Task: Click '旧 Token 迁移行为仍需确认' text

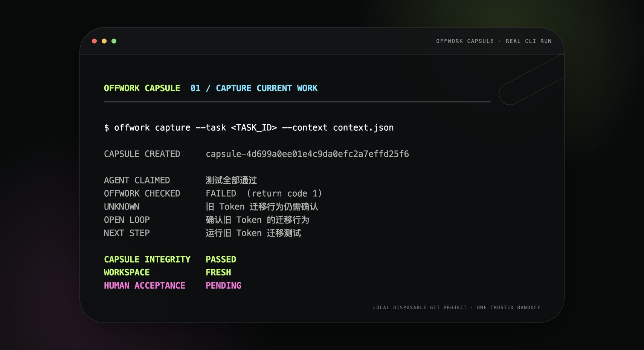Action: [x=262, y=207]
